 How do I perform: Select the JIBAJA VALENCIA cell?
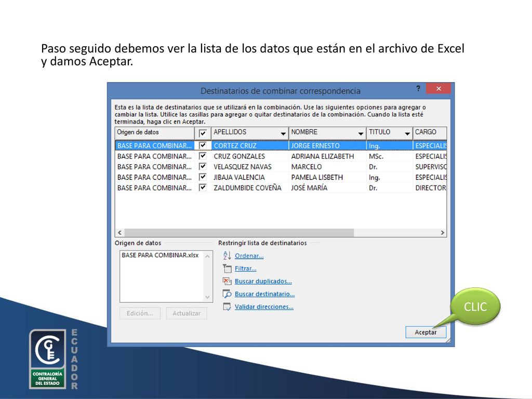250,177
